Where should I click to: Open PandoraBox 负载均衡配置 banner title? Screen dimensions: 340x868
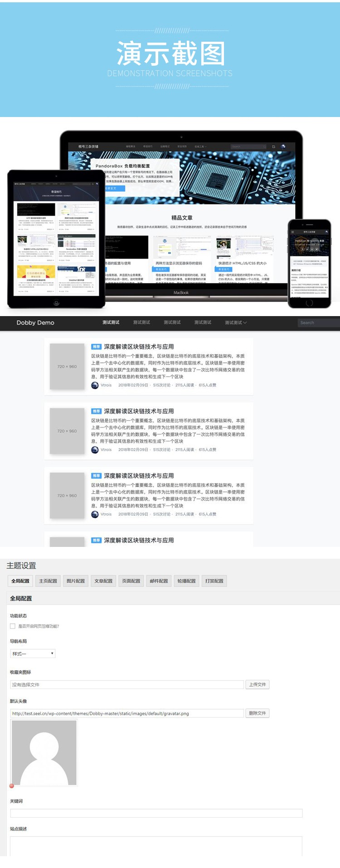(x=122, y=166)
